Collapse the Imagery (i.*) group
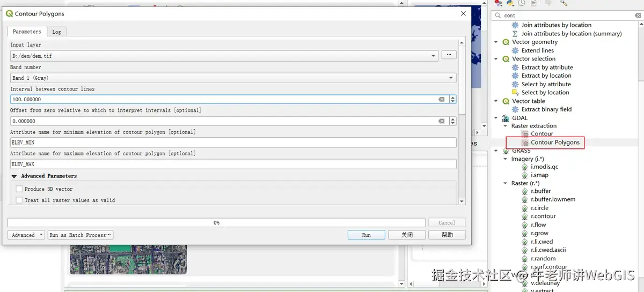Screen dimensions: 644x292 click(x=506, y=159)
